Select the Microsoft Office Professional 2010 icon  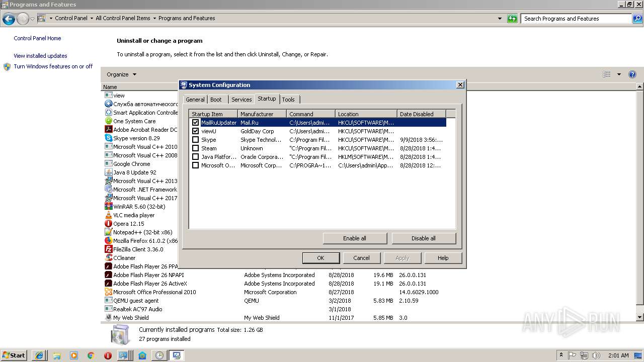pyautogui.click(x=109, y=292)
